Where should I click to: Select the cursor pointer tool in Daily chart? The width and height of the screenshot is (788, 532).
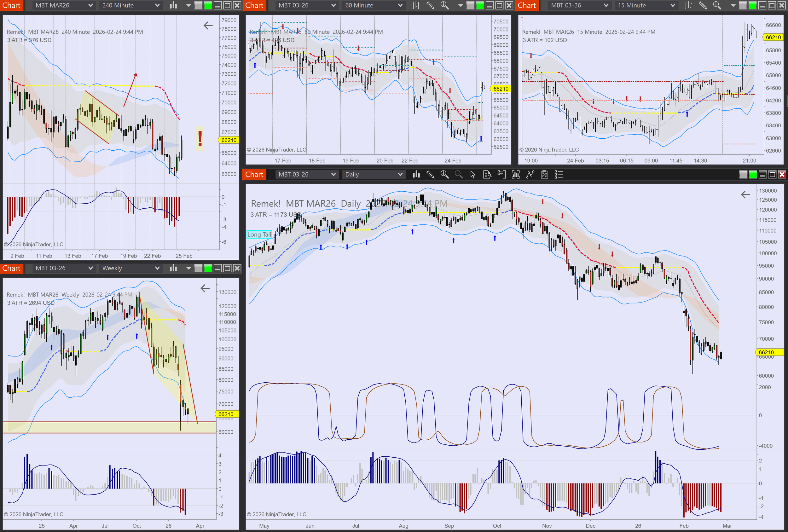pyautogui.click(x=473, y=175)
